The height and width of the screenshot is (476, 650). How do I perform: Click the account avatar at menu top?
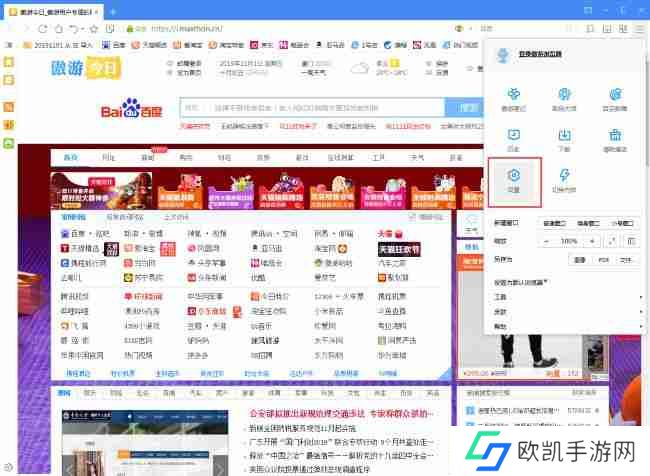pyautogui.click(x=503, y=54)
